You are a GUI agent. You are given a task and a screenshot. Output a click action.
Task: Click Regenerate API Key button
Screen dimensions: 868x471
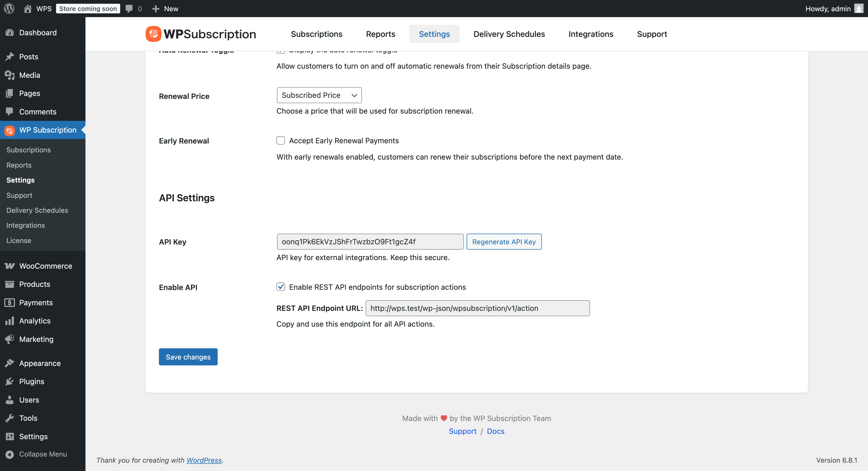coord(504,242)
